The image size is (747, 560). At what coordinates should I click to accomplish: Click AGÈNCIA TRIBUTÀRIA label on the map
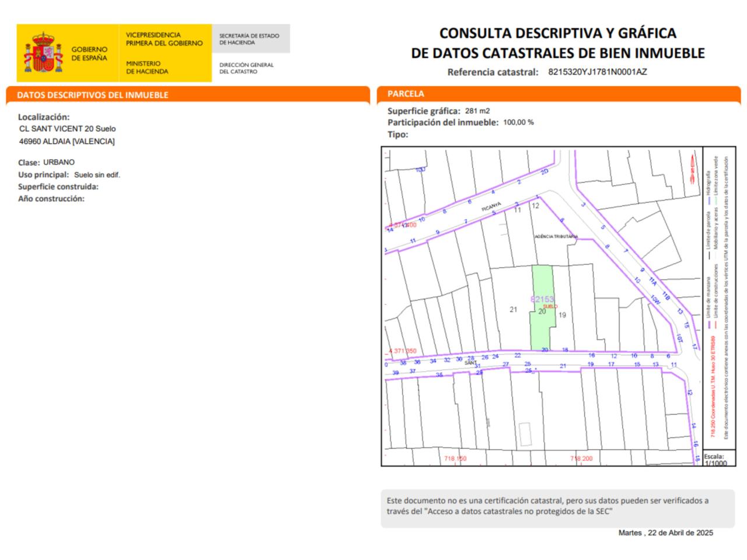coord(556,237)
